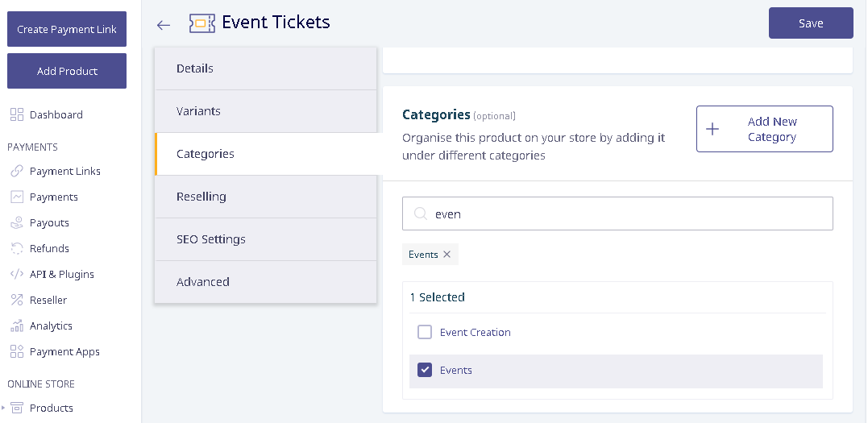Click the category search field containing 'even'
Screen dimensions: 868x423
click(617, 214)
